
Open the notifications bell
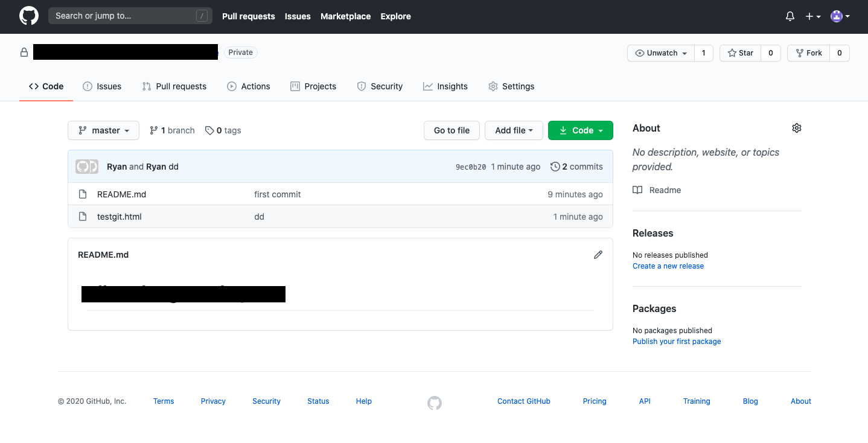click(x=790, y=17)
